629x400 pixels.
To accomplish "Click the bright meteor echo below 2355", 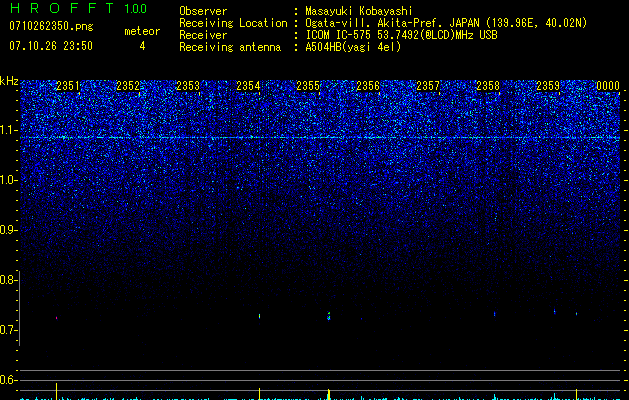I will [x=329, y=316].
